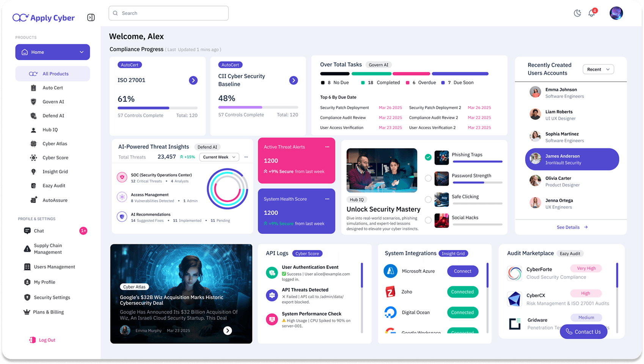Open All Products in sidebar

(53, 74)
